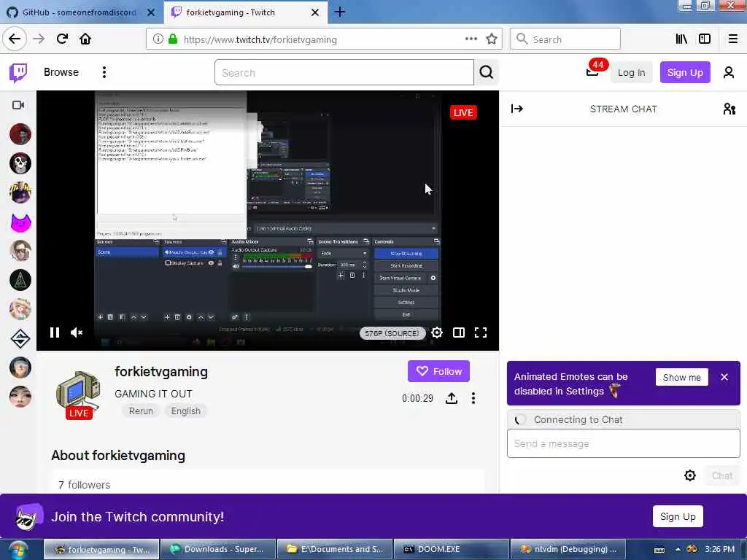Viewport: 747px width, 560px height.
Task: Unmute the stream volume
Action: (76, 332)
